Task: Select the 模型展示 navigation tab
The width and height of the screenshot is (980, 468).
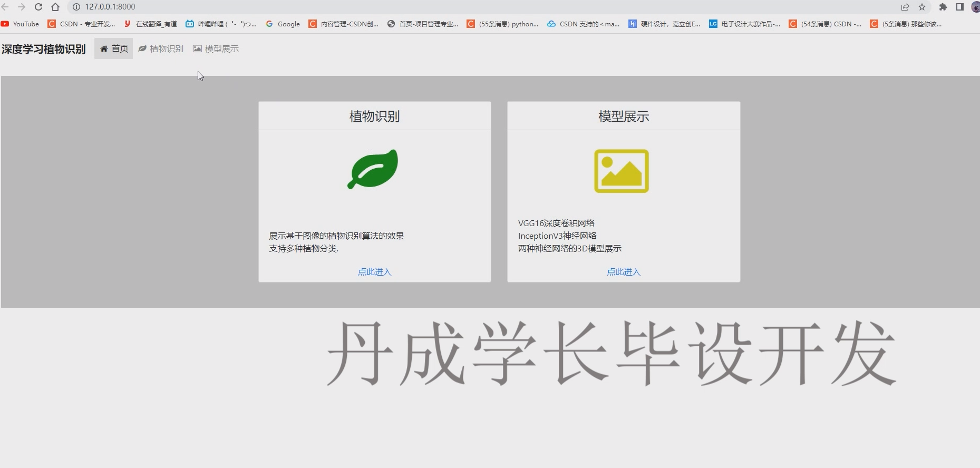Action: (x=216, y=48)
